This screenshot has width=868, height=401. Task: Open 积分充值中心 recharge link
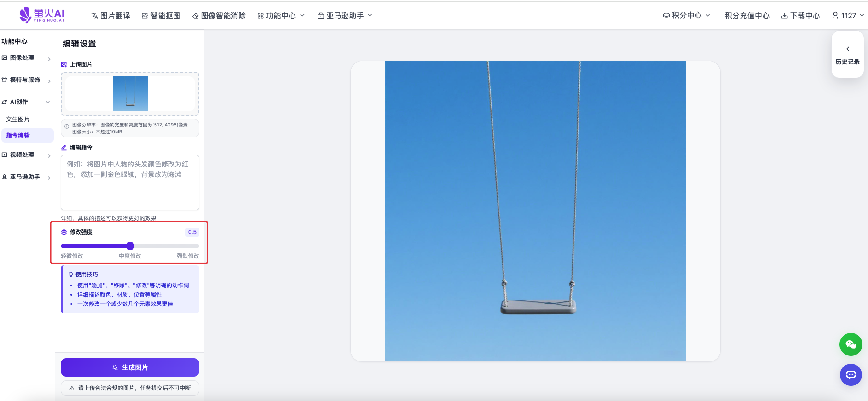pyautogui.click(x=746, y=16)
